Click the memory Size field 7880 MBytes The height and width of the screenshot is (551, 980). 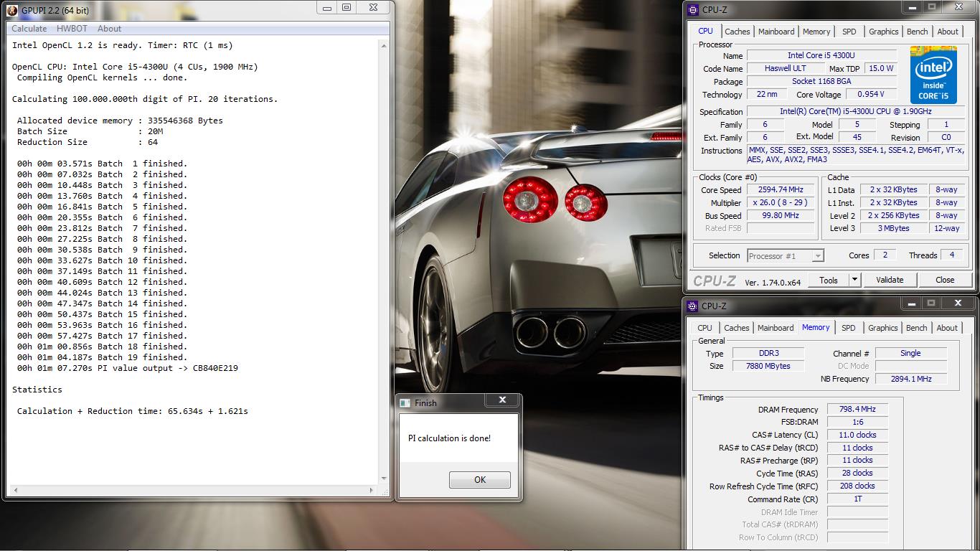[x=768, y=366]
